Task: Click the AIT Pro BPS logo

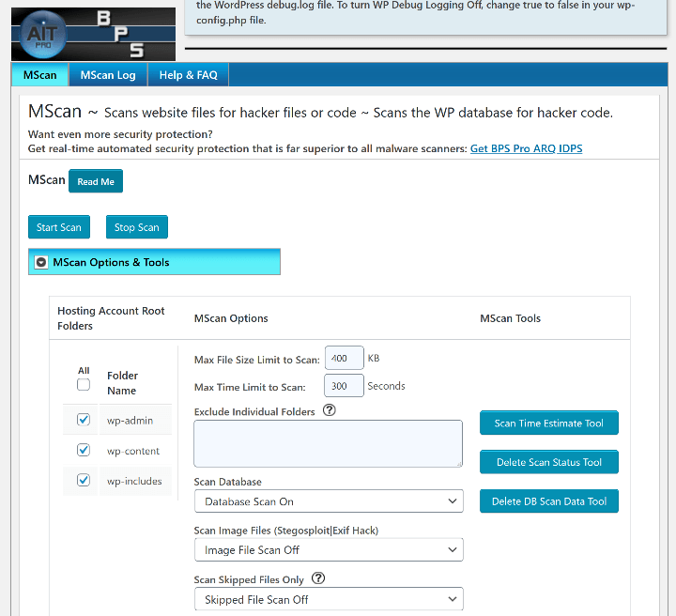Action: 93,34
